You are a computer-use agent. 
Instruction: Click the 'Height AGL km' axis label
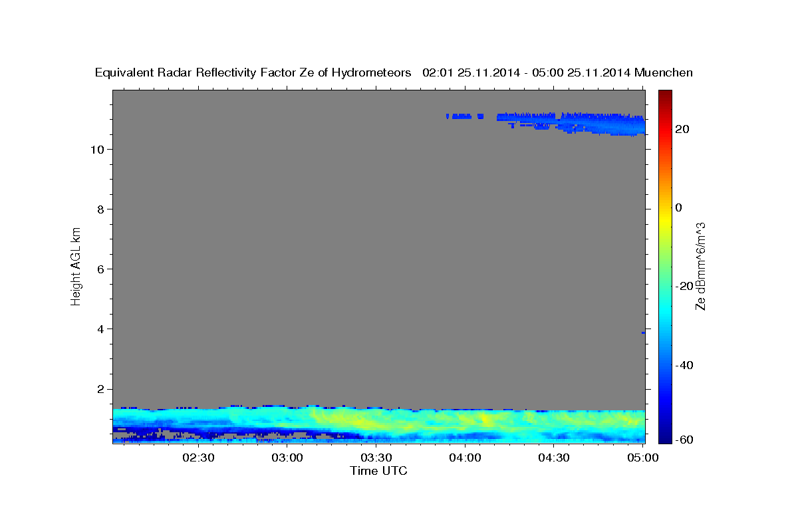pyautogui.click(x=76, y=265)
